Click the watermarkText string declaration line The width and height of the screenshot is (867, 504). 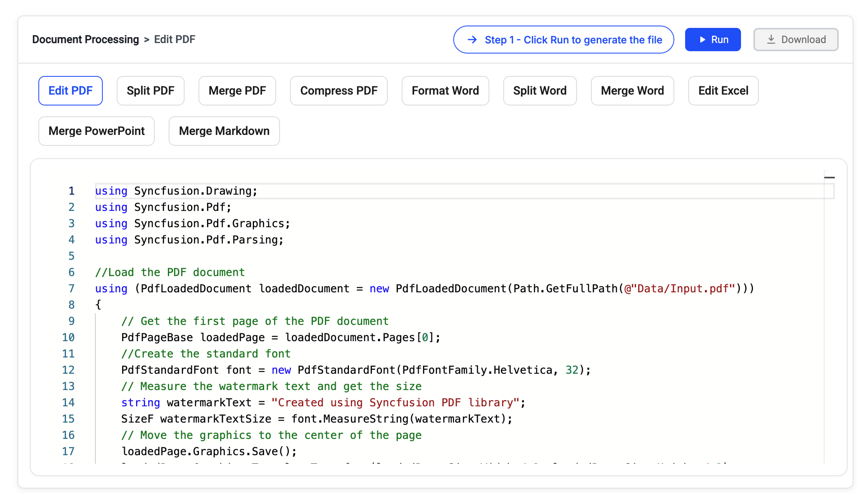click(323, 402)
